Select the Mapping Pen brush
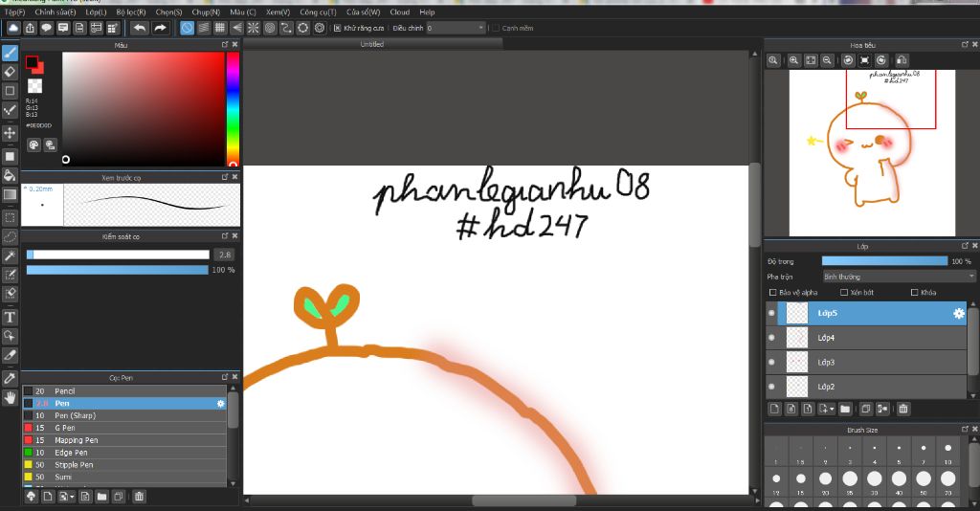 point(124,440)
